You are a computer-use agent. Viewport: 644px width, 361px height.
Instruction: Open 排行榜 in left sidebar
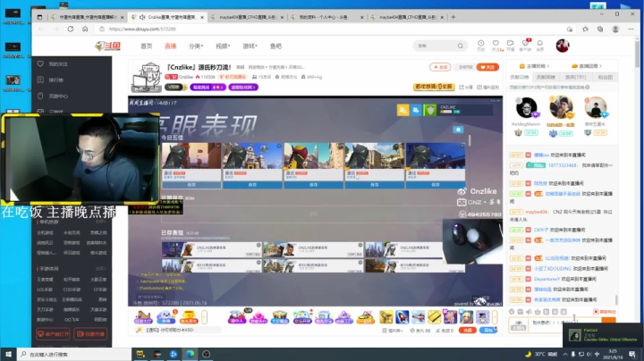coord(55,80)
